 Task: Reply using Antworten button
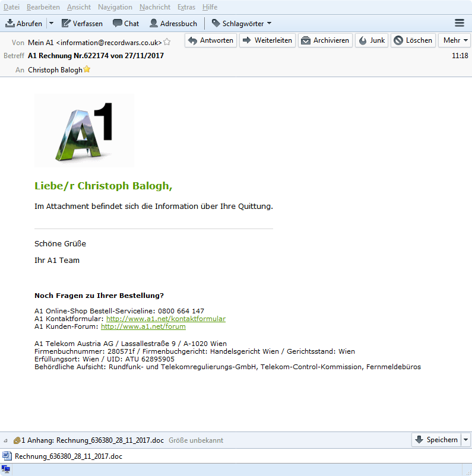point(211,40)
